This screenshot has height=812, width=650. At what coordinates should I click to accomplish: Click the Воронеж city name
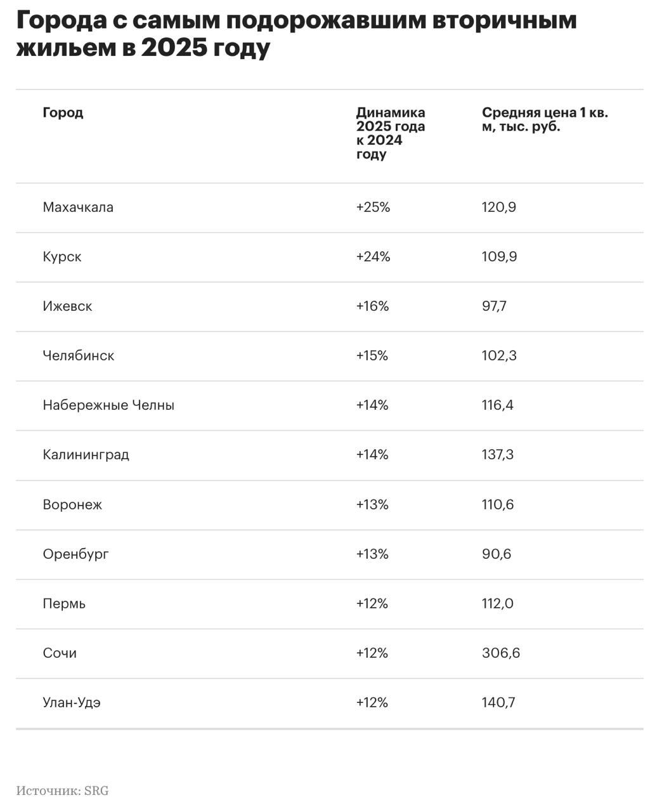pyautogui.click(x=72, y=505)
